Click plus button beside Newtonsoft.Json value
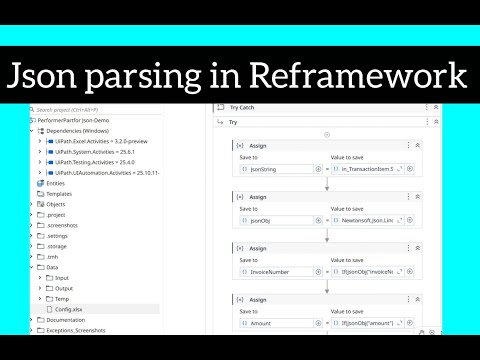 point(410,220)
